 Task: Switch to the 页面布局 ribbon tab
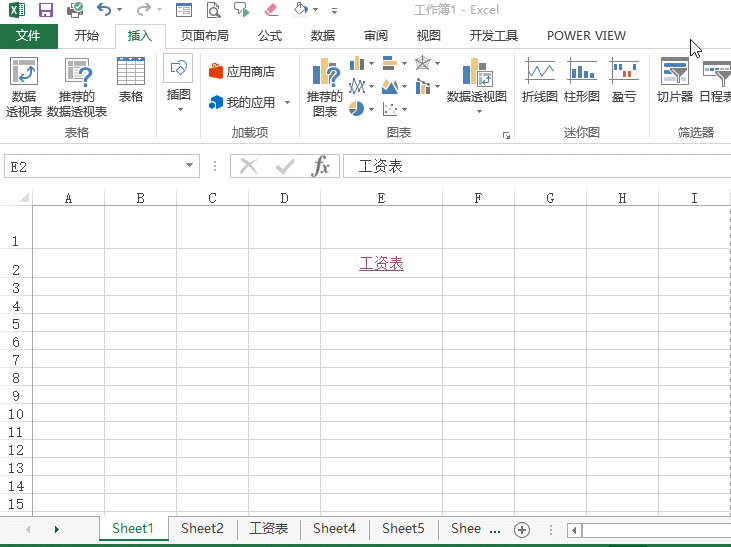204,36
